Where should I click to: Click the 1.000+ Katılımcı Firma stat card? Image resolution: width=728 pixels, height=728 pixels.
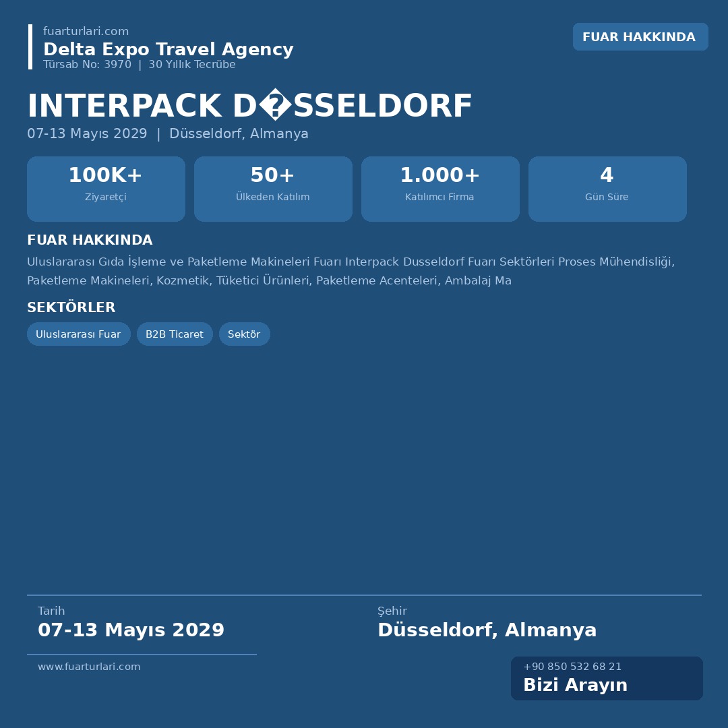click(440, 189)
